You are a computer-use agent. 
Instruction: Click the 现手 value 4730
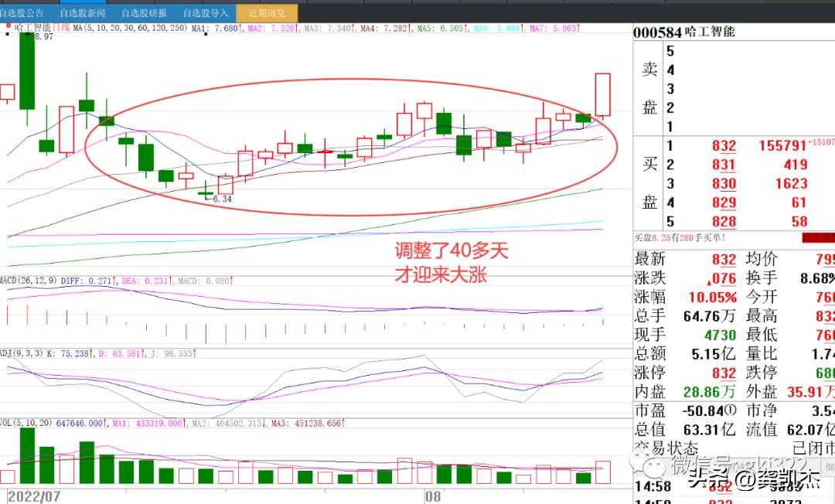[x=720, y=335]
